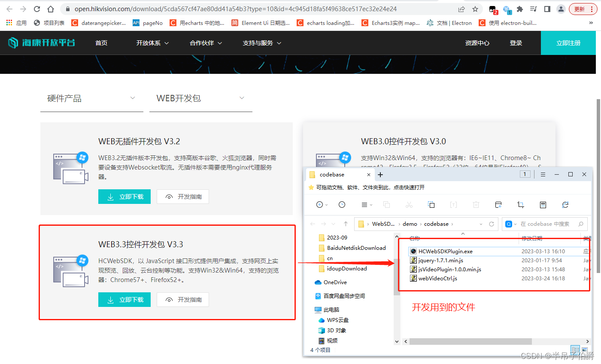Click 立即下载 for WEB3.3控件开发包 V3.3
601x364 pixels.
pyautogui.click(x=124, y=300)
